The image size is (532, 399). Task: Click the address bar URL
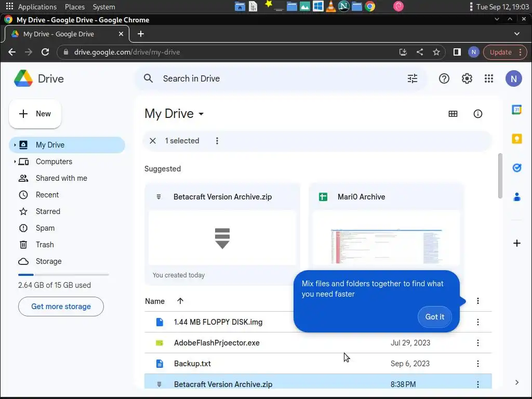(x=127, y=52)
